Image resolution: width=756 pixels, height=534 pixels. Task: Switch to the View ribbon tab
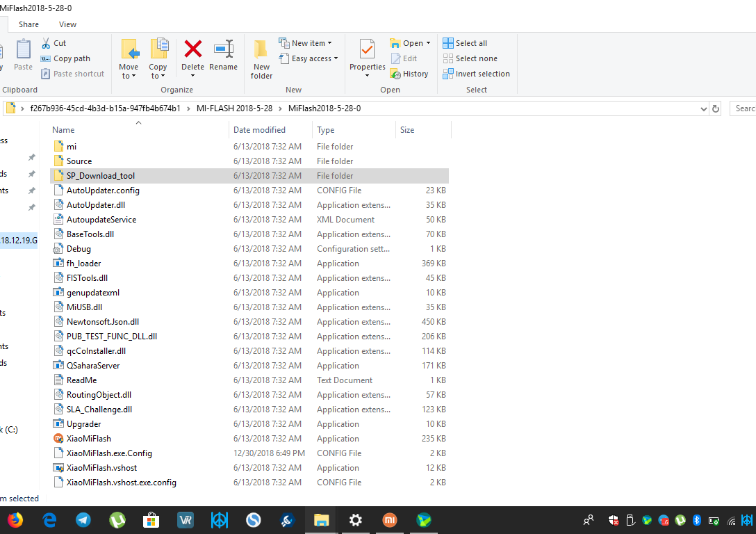67,24
